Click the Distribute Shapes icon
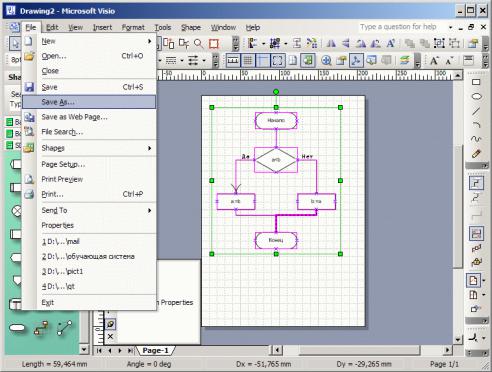 click(275, 43)
